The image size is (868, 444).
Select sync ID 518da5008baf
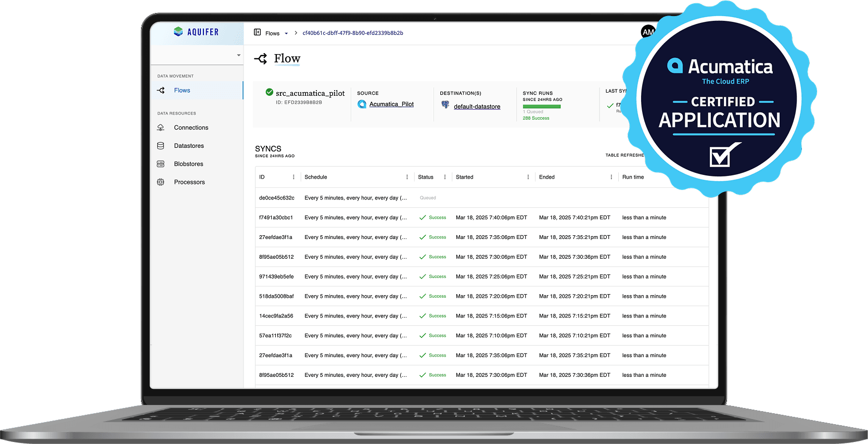(x=276, y=296)
